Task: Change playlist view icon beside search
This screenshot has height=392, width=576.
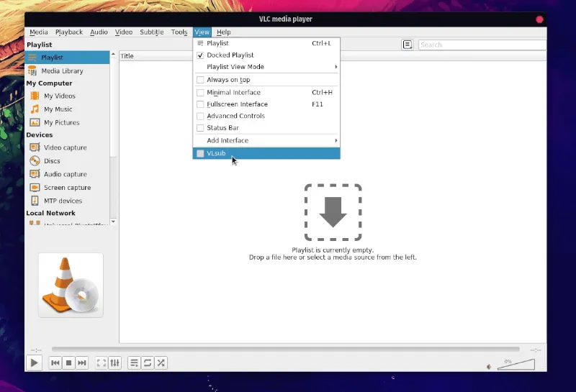Action: point(408,45)
